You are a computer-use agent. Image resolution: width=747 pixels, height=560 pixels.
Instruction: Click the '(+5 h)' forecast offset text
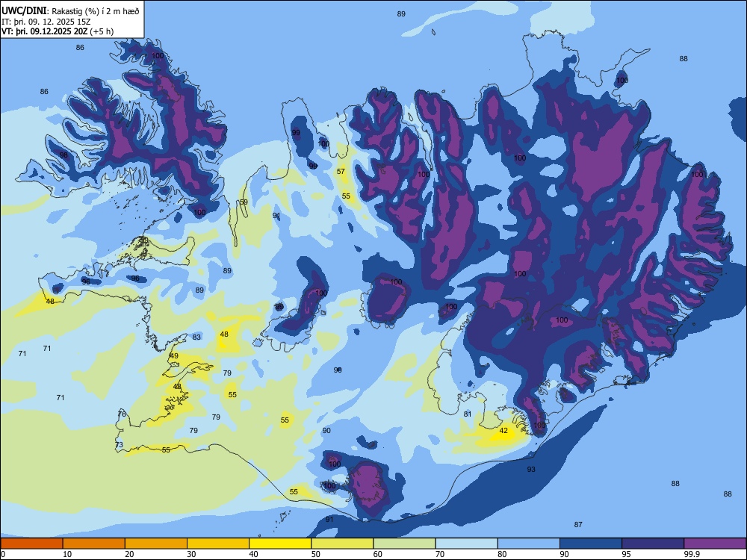point(102,31)
